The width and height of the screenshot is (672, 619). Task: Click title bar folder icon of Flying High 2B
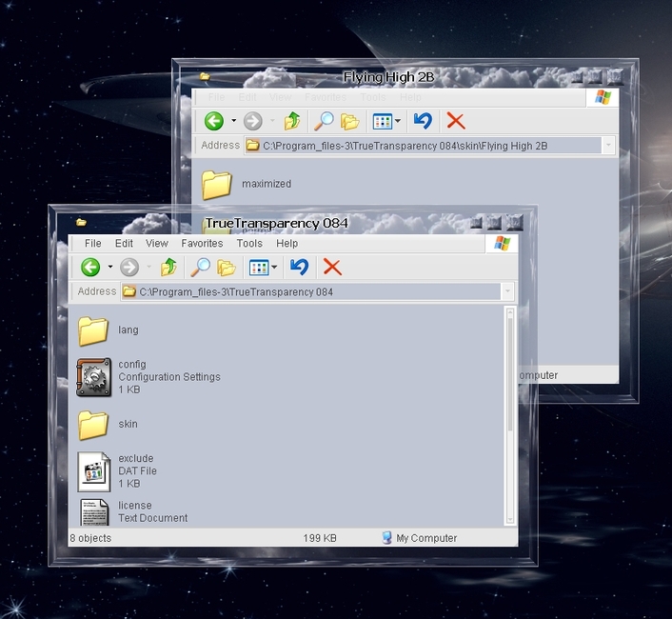click(x=205, y=76)
